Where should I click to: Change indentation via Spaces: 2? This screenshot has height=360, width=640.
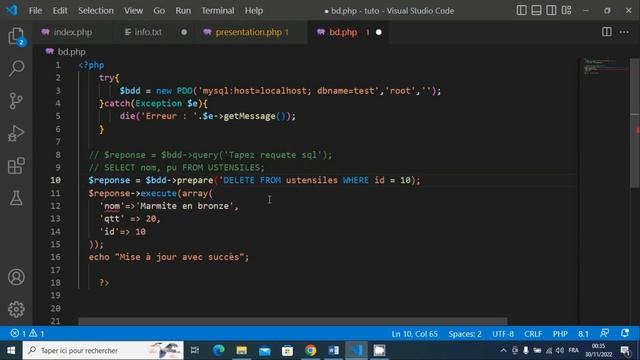(465, 334)
